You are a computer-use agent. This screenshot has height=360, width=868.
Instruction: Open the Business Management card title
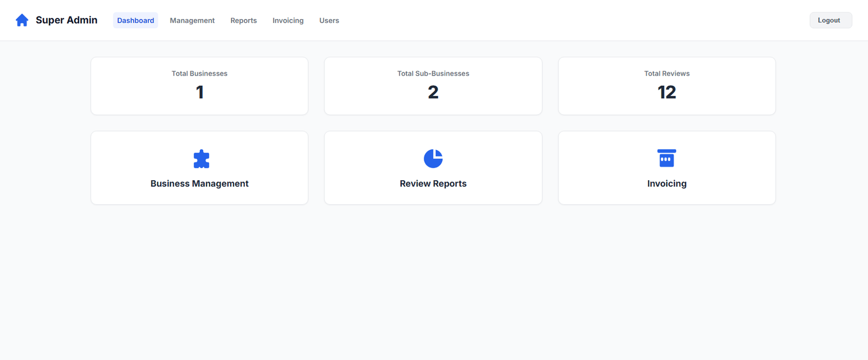point(200,184)
